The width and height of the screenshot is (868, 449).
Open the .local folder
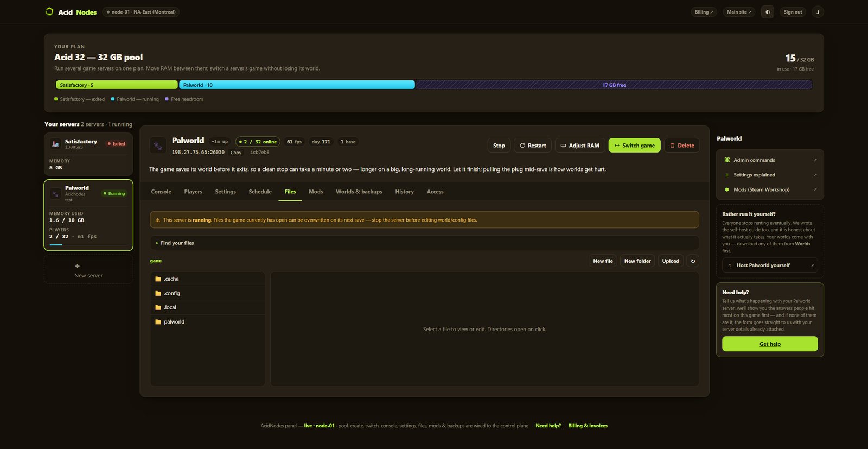[208, 307]
